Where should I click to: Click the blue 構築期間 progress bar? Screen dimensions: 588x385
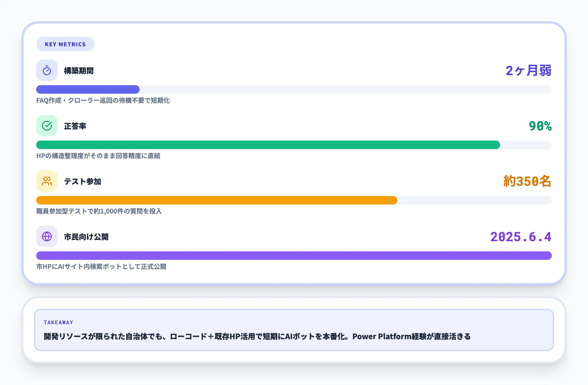[88, 89]
